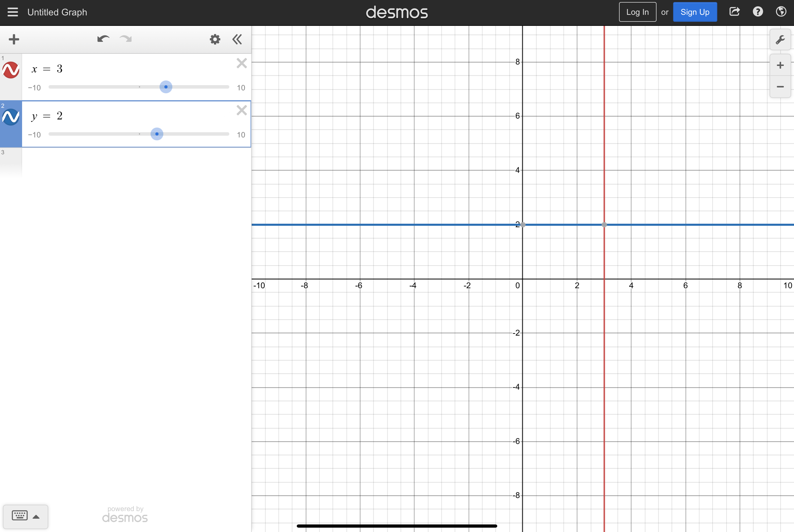Undo the last action

103,39
